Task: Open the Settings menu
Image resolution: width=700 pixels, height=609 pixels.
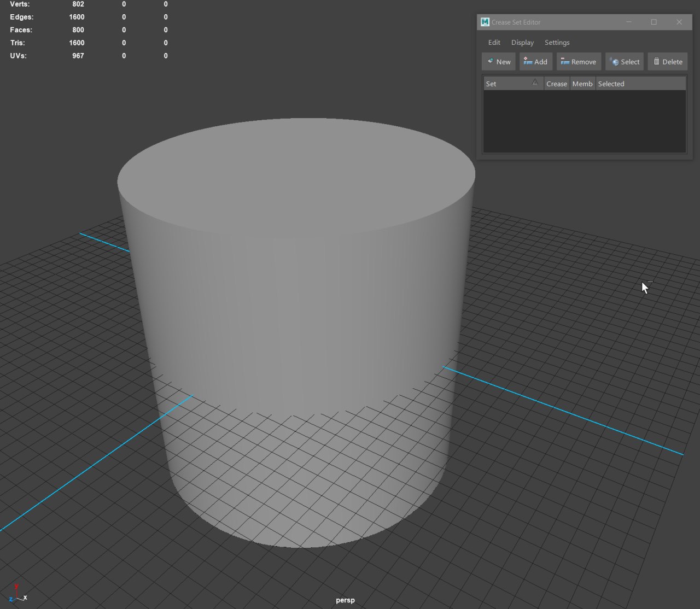Action: (x=557, y=43)
